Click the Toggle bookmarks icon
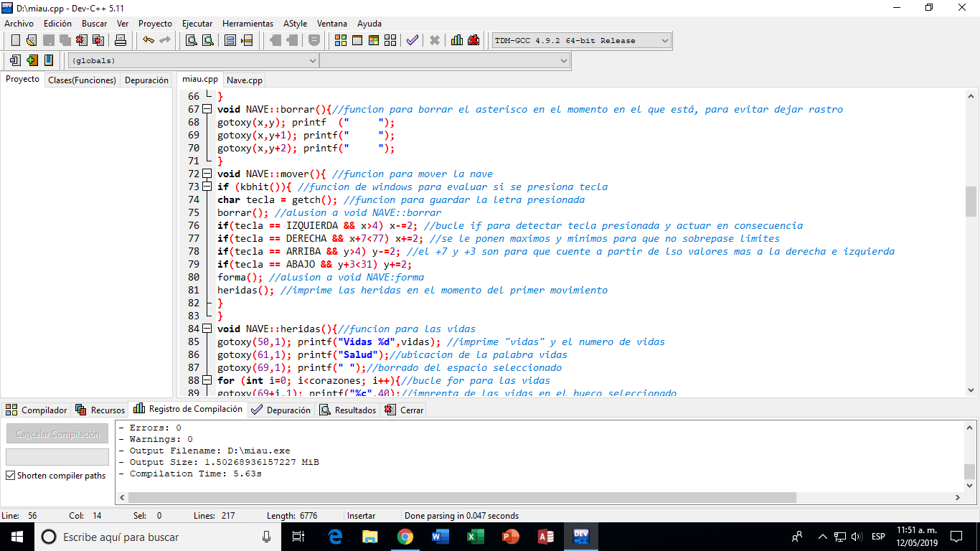 point(49,60)
